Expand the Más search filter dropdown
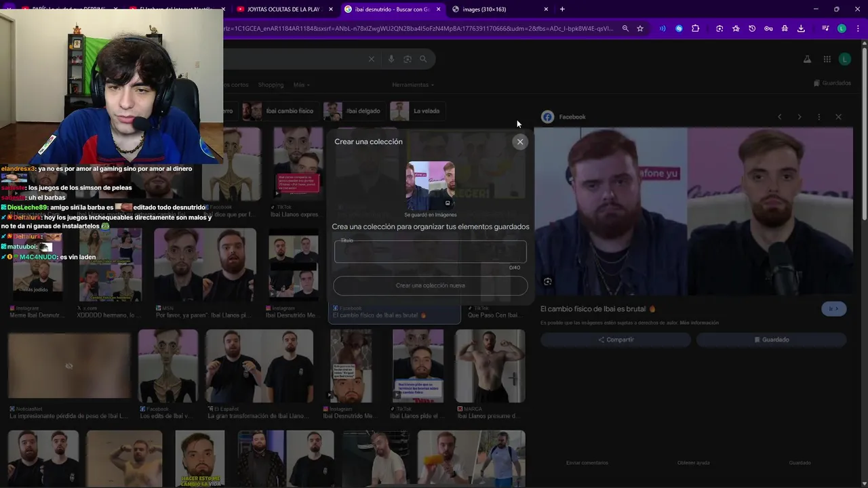This screenshot has width=868, height=488. (x=301, y=85)
